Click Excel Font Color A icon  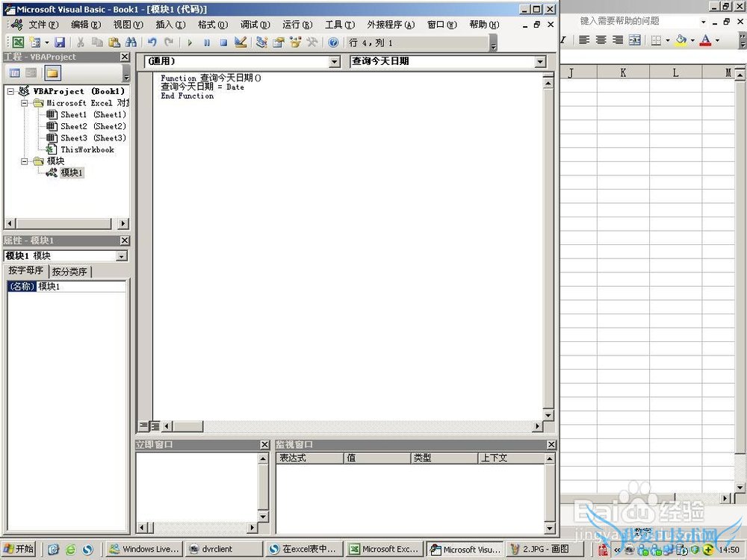[706, 40]
